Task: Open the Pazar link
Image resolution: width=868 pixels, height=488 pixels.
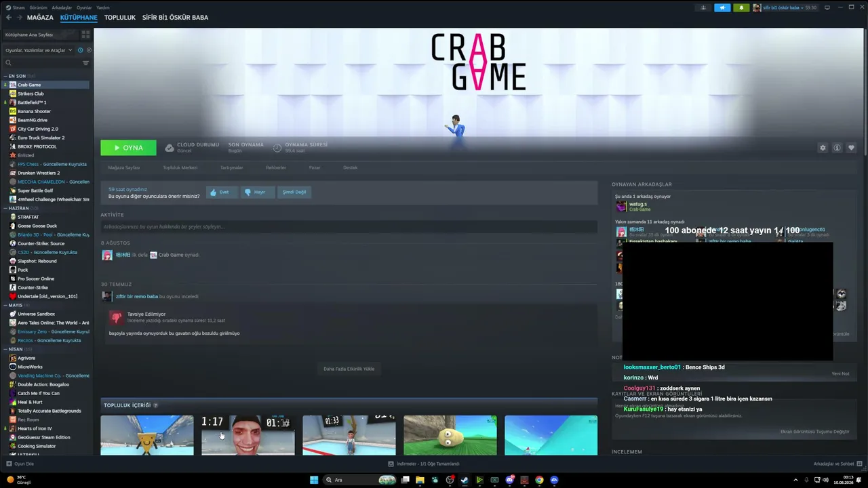Action: click(x=315, y=167)
